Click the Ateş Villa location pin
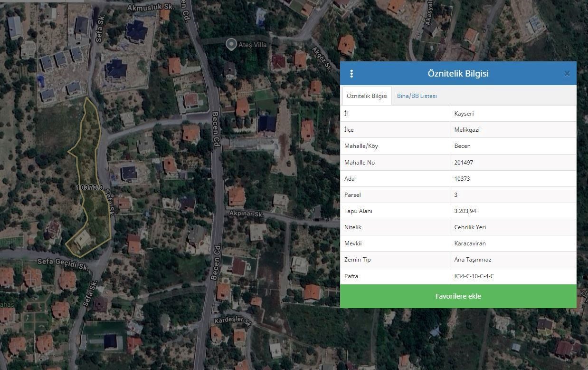 click(231, 44)
